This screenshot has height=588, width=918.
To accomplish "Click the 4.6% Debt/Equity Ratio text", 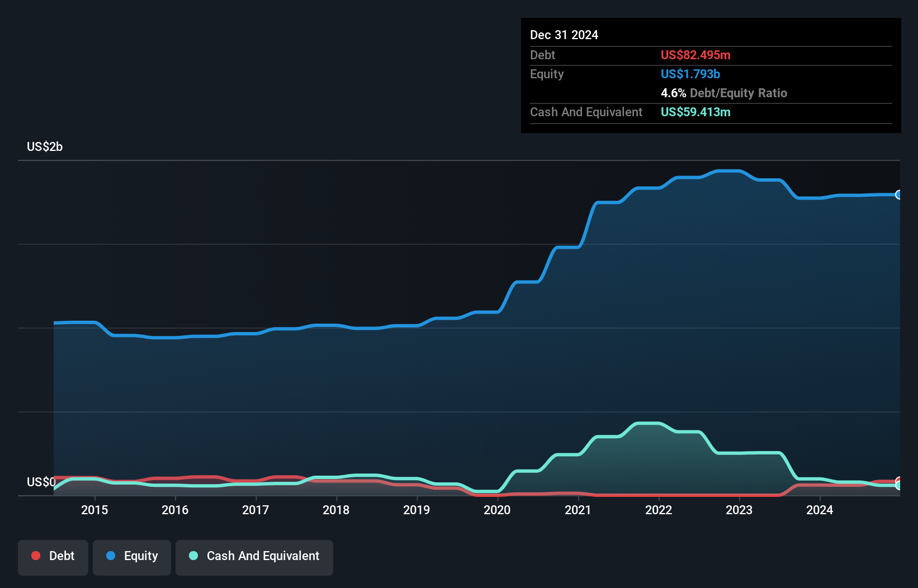I will [x=724, y=93].
